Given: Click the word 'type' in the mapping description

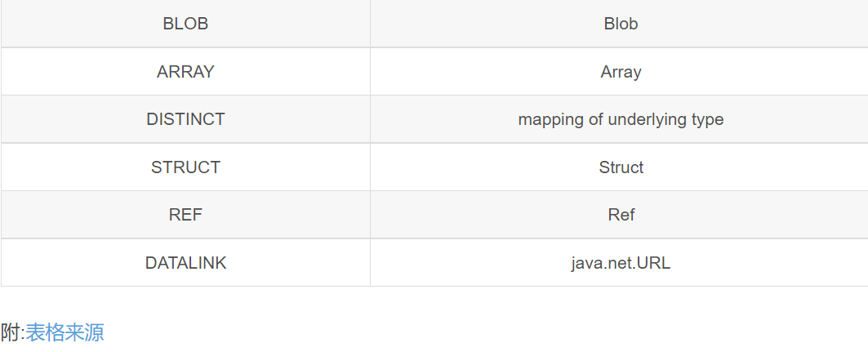Looking at the screenshot, I should click(x=707, y=119).
